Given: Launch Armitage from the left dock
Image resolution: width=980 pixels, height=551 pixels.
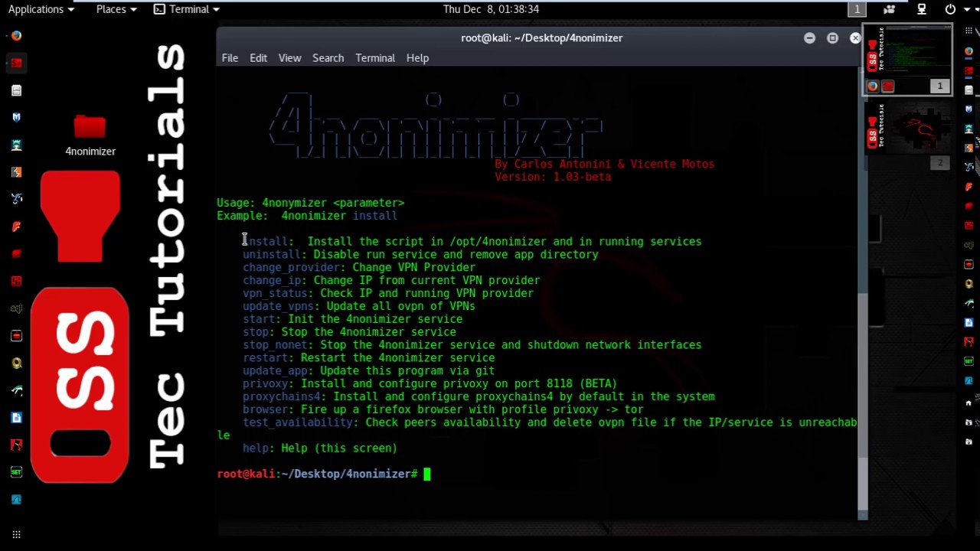Looking at the screenshot, I should pos(16,145).
